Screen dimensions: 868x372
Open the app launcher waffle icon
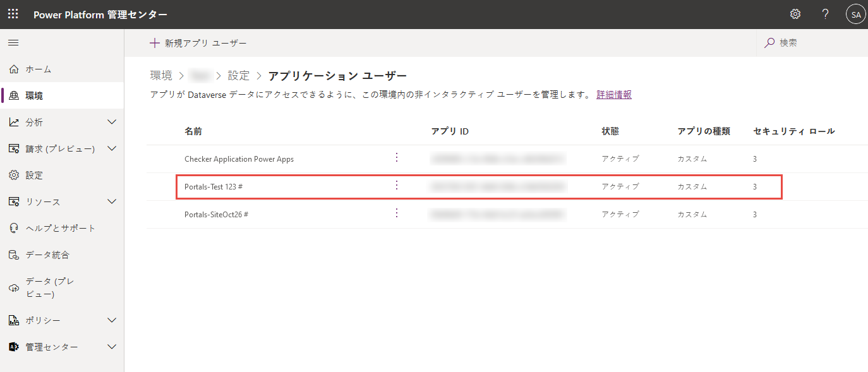click(x=13, y=14)
